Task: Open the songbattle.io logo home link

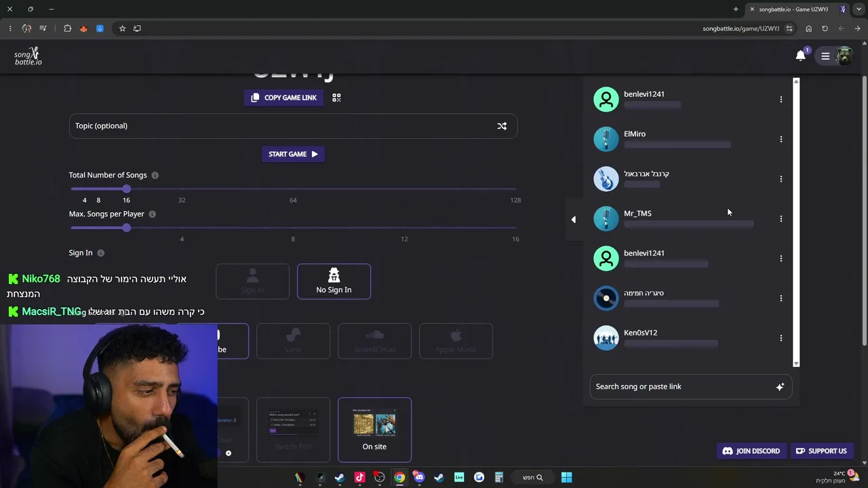Action: point(28,57)
